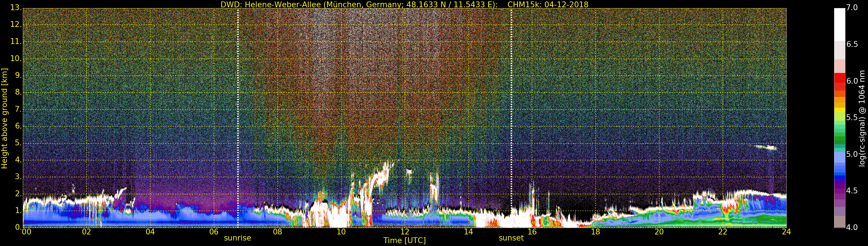Pick the yellow segment of the colorbar

click(839, 110)
